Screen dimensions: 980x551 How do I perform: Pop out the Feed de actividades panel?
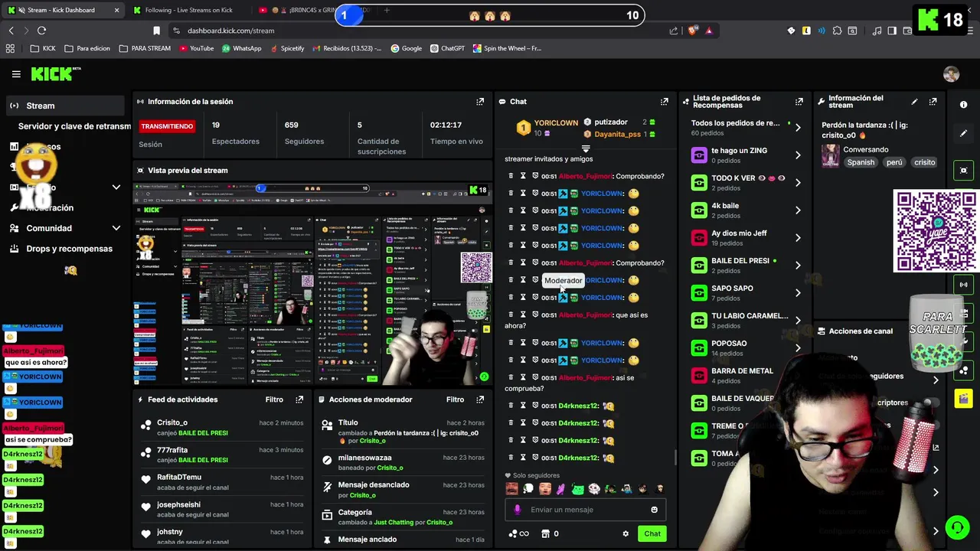(299, 399)
